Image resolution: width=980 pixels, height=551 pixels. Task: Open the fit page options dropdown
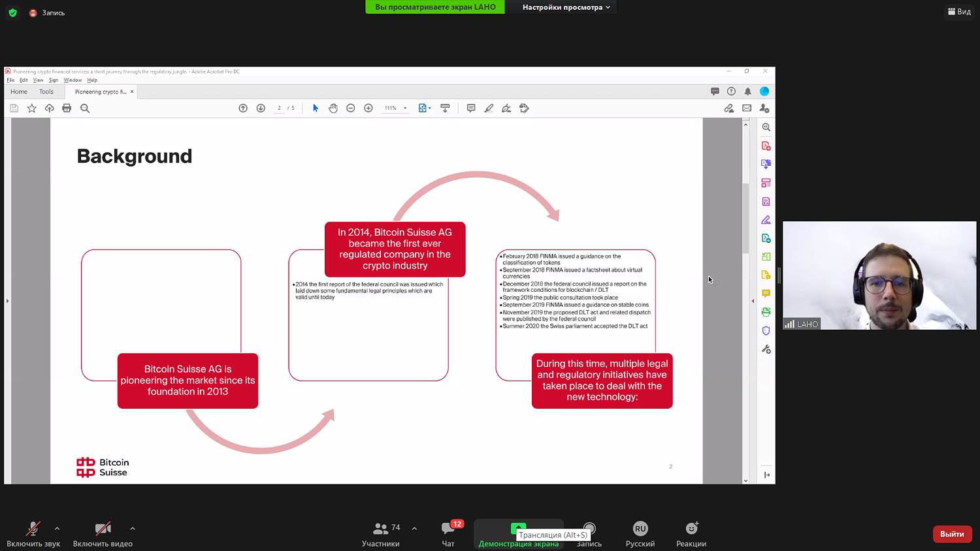point(425,108)
